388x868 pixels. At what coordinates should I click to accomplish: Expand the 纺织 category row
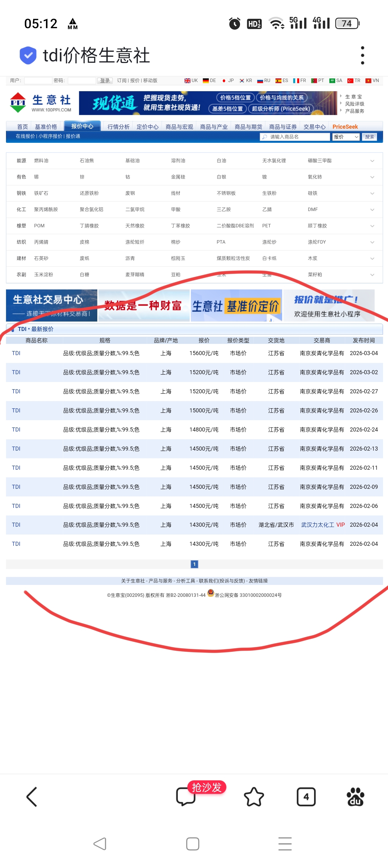point(372,242)
